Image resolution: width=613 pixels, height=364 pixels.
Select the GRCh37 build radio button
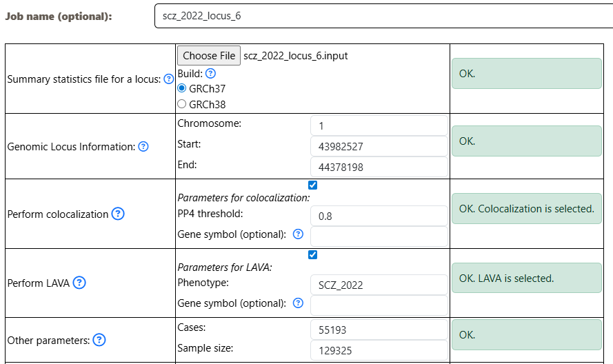(x=181, y=88)
